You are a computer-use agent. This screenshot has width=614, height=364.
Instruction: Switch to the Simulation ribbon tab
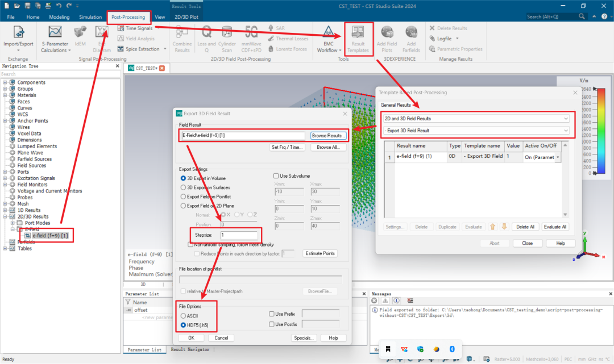pyautogui.click(x=90, y=17)
